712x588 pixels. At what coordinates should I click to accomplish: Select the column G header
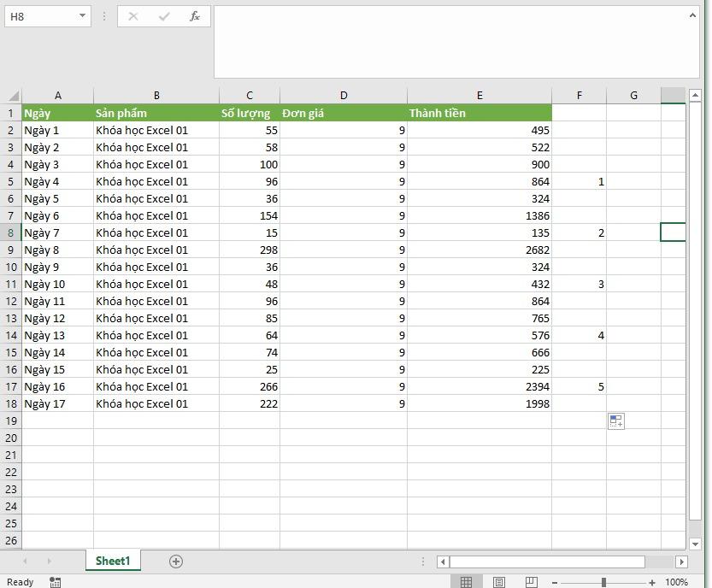pos(633,95)
